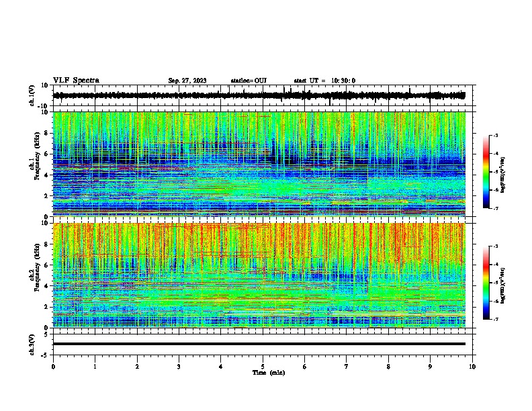Screen dimensions: 532x411
Task: Click the "VLF Spectra" plot title
Action: pos(76,81)
